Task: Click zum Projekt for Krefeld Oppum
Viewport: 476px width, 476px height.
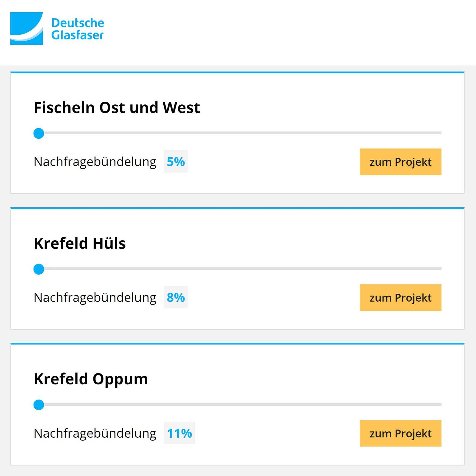Action: [x=400, y=433]
